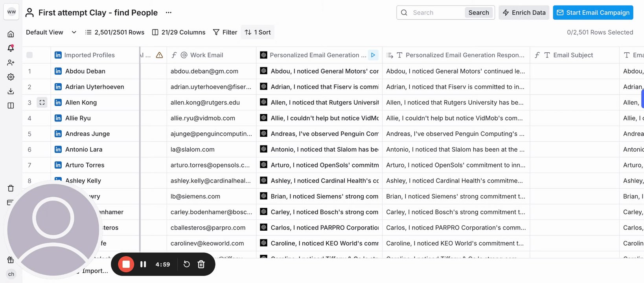Stop the screen recording

126,264
